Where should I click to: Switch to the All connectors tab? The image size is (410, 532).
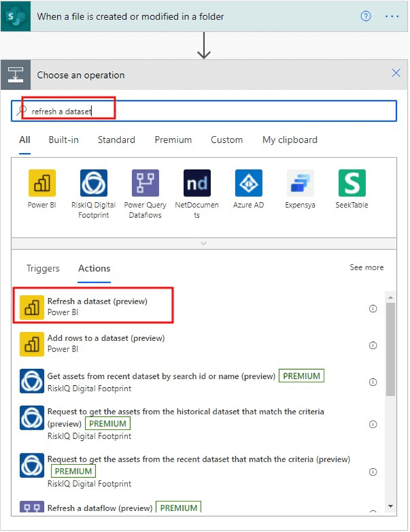pyautogui.click(x=24, y=140)
